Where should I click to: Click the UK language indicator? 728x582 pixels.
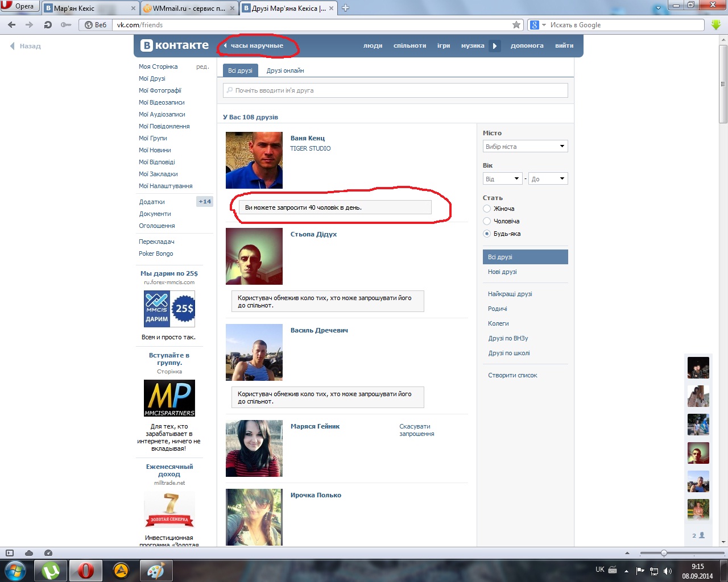click(x=600, y=569)
